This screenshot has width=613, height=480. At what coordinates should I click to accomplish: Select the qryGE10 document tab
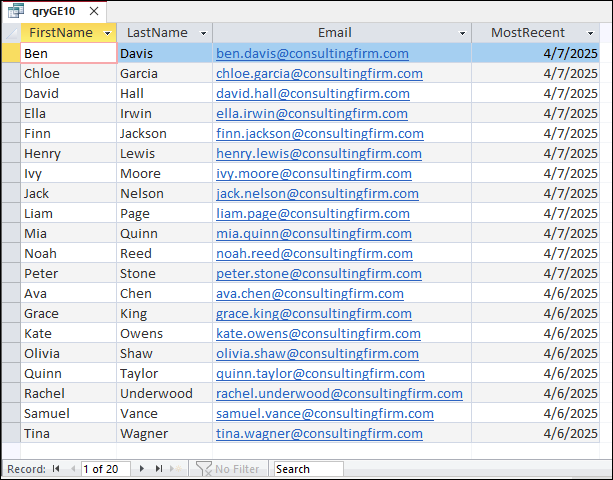pos(54,11)
